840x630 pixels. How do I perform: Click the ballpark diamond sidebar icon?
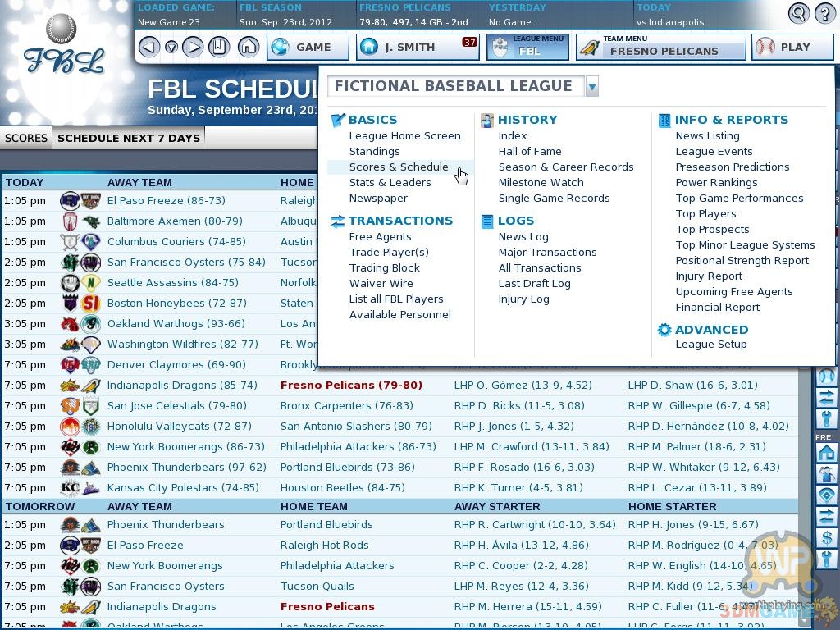coord(827,495)
